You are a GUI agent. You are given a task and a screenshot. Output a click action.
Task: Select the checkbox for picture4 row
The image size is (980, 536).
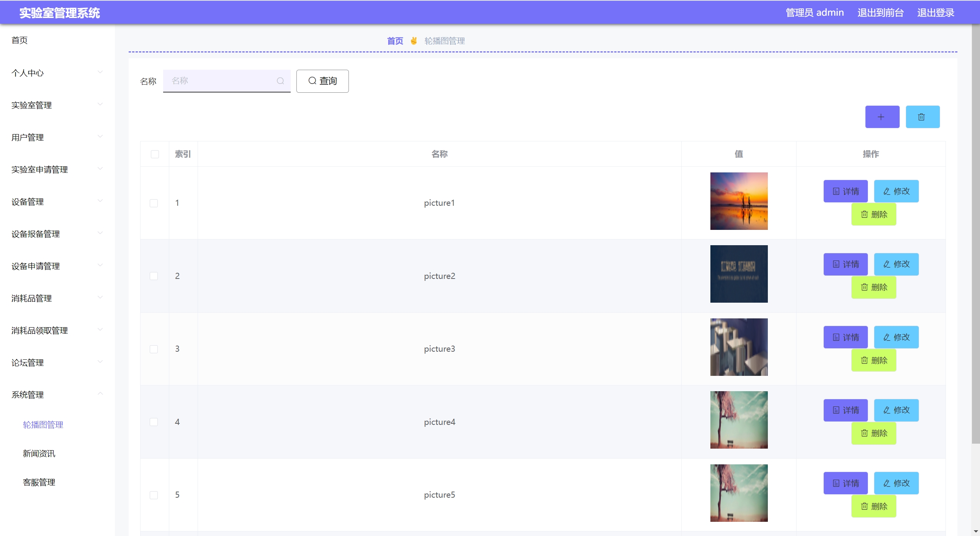click(x=154, y=422)
